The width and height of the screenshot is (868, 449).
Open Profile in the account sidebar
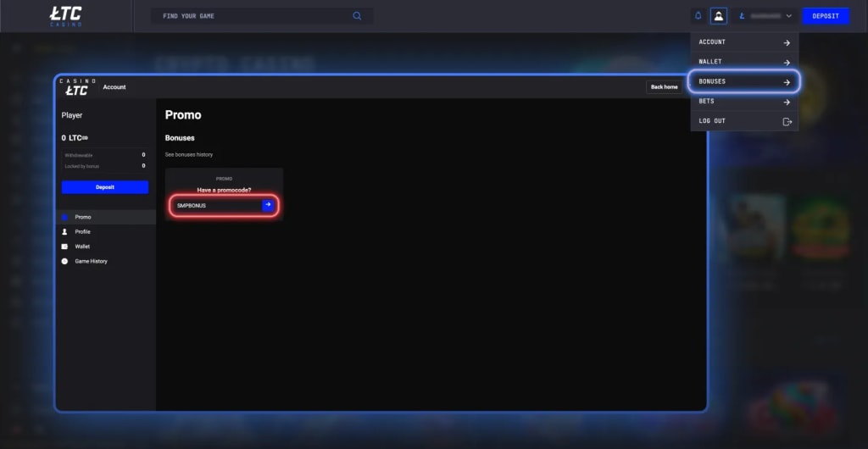(106, 231)
